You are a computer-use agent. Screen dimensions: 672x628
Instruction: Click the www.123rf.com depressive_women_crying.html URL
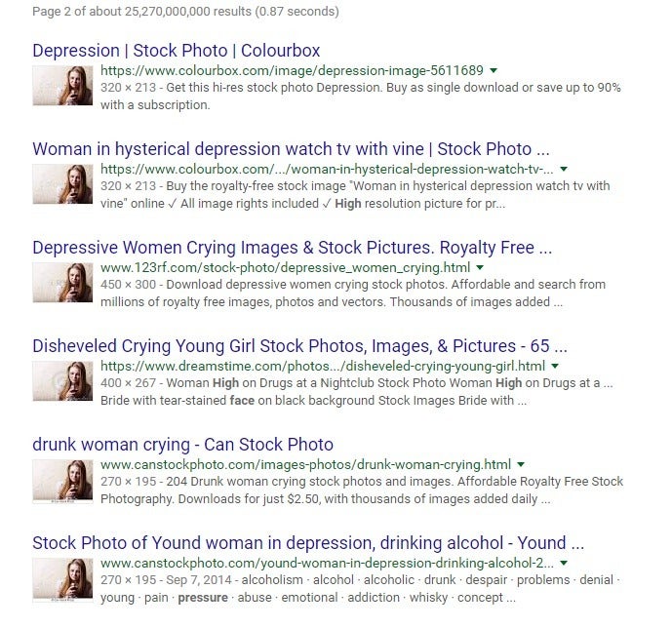(x=286, y=267)
